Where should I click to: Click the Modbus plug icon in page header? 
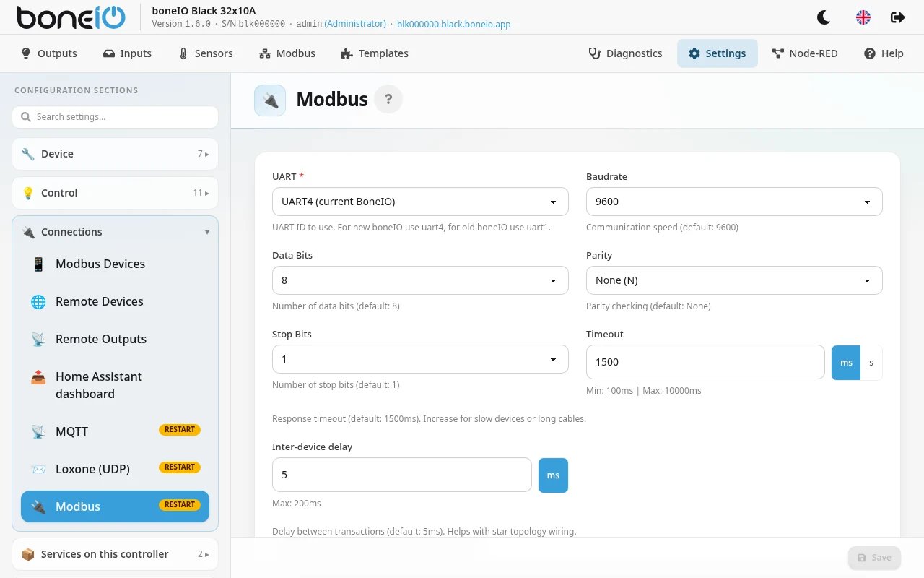(x=270, y=100)
